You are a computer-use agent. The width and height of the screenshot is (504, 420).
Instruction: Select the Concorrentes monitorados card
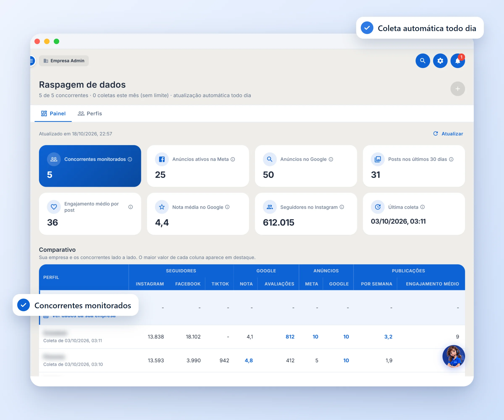click(x=90, y=166)
